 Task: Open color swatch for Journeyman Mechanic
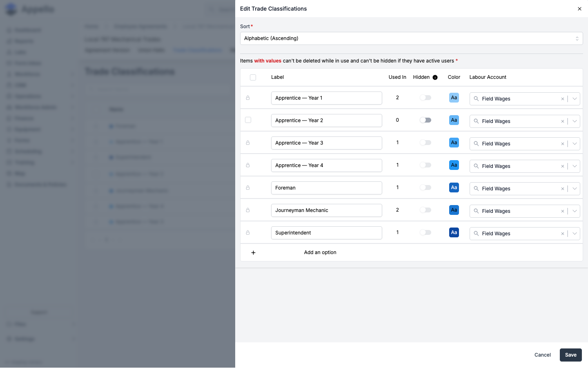pyautogui.click(x=454, y=210)
